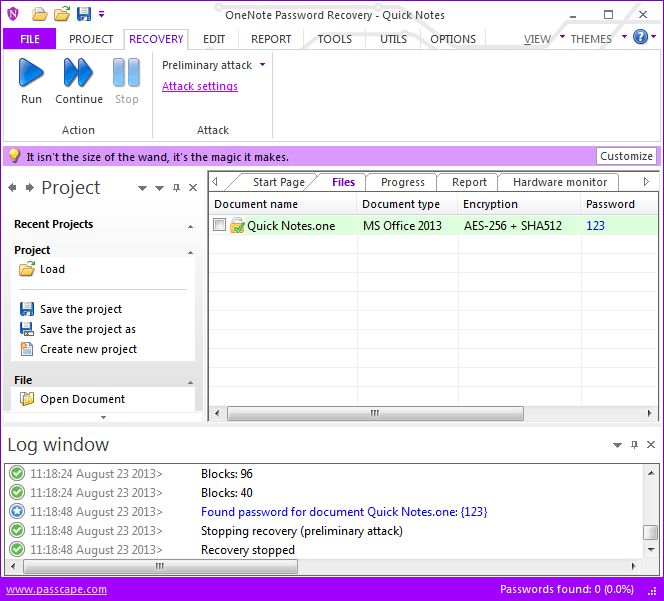The image size is (664, 601).
Task: Open the THEMES dropdown arrow
Action: [624, 37]
